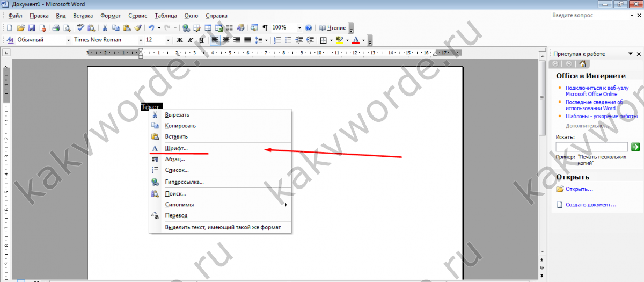Toggle Center alignment button
Viewport: 644px width, 282px height.
pyautogui.click(x=225, y=40)
